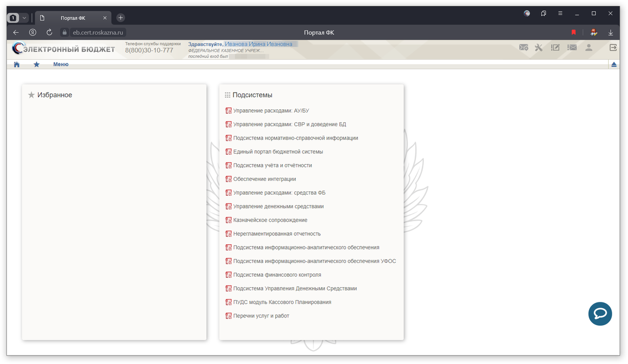Open Подсистема Управления Денежными Средствами link
This screenshot has width=628, height=364.
(x=295, y=289)
